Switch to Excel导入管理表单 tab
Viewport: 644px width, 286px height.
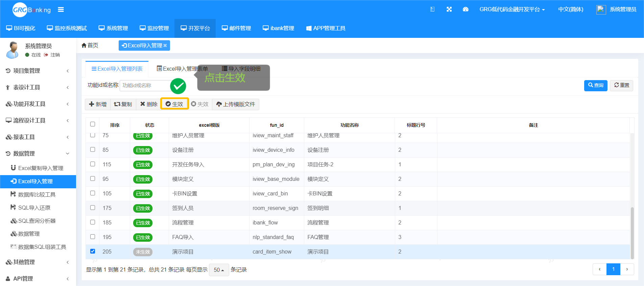[x=182, y=69]
